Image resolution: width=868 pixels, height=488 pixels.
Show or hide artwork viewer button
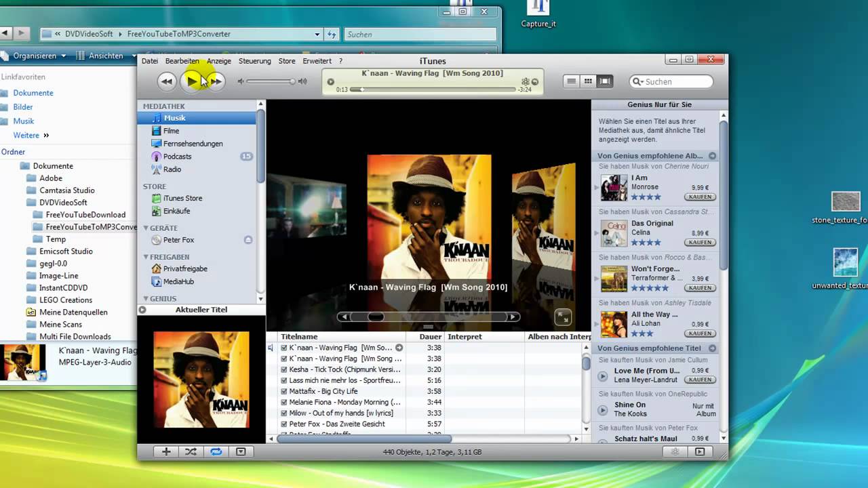coord(241,451)
